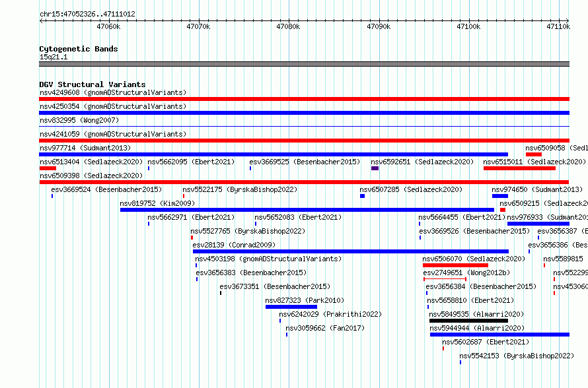Image resolution: width=588 pixels, height=388 pixels.
Task: Click the blue marker of nsv6507285
Action: click(x=362, y=196)
